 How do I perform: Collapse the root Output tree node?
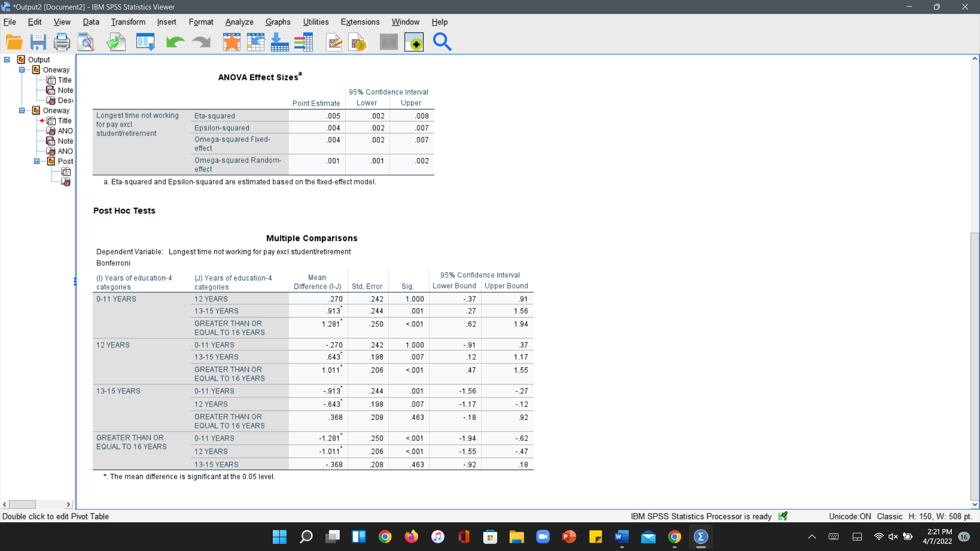coord(7,59)
